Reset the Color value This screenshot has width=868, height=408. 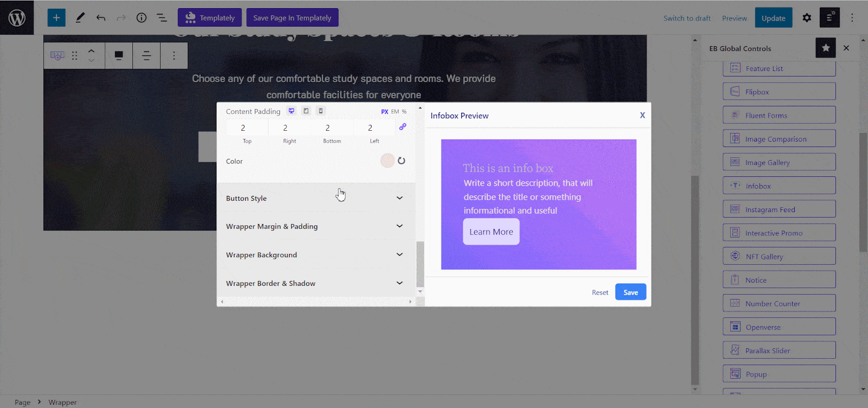(401, 161)
